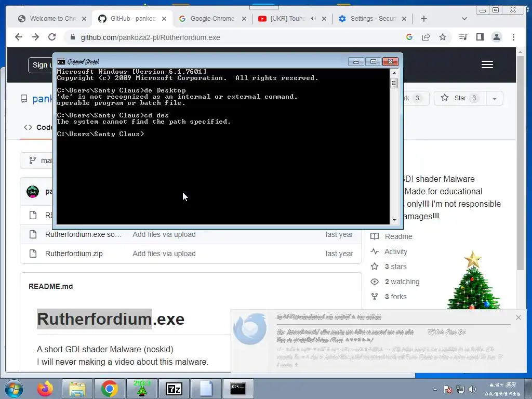Click Action Center flag tray icon
This screenshot has height=399, width=532.
pyautogui.click(x=448, y=389)
